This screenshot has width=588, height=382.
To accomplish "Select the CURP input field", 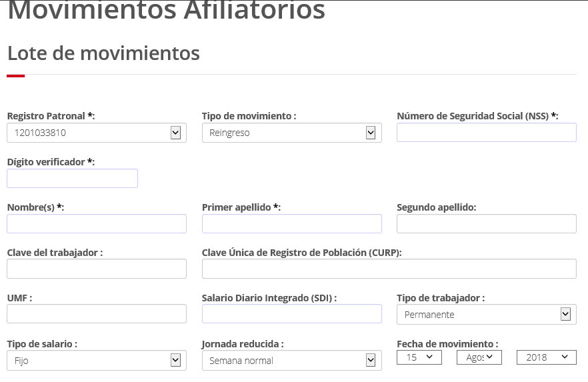I will (x=389, y=269).
